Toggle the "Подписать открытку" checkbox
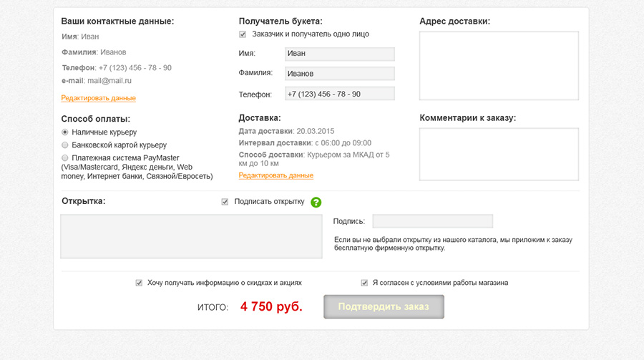The image size is (644, 360). (225, 202)
